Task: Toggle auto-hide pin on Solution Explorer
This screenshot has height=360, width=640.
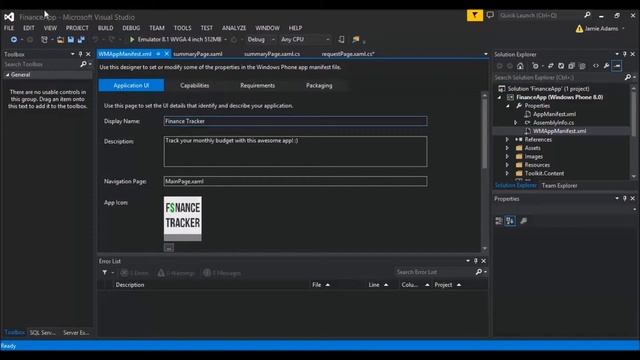Action: pyautogui.click(x=624, y=54)
